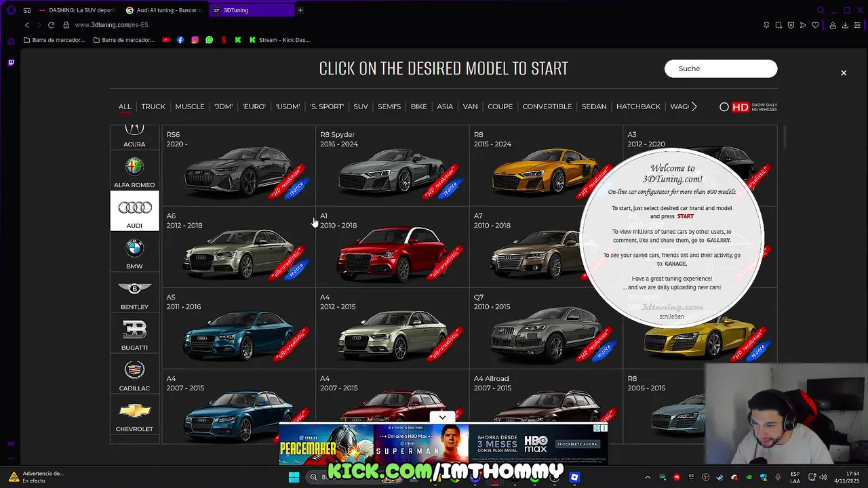Screen dimensions: 868x488
Task: Filter models by ALL category
Action: [125, 106]
